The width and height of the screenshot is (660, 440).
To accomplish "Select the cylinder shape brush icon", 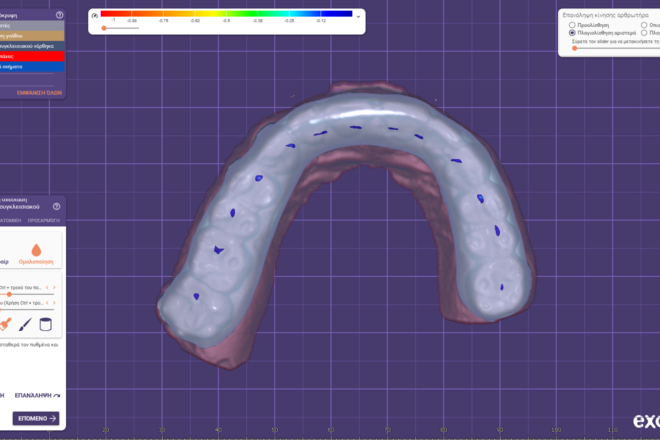I will pyautogui.click(x=45, y=325).
